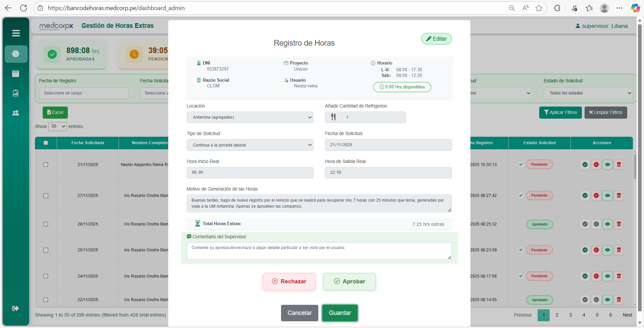Expand the Locación dropdown
This screenshot has width=644, height=328.
coord(250,117)
